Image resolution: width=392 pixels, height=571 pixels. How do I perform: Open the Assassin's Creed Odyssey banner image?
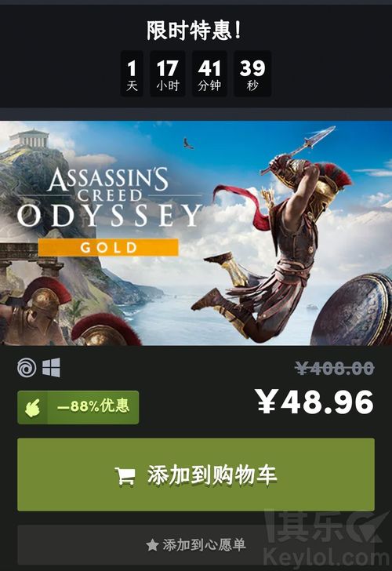[196, 233]
